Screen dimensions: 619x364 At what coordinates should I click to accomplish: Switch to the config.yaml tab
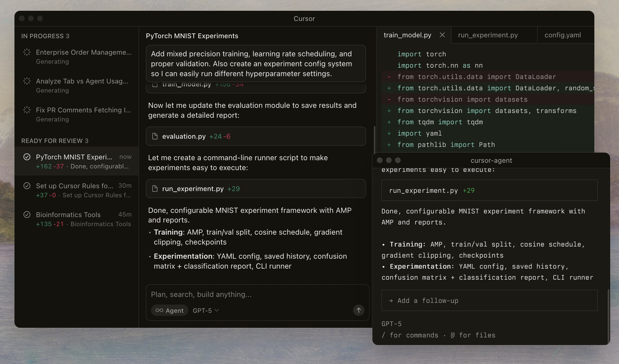click(x=562, y=35)
